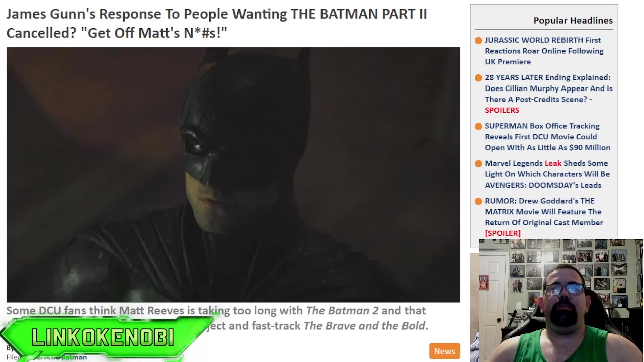Click the orange bullet beside Superman headline
The image size is (644, 362).
(x=478, y=126)
